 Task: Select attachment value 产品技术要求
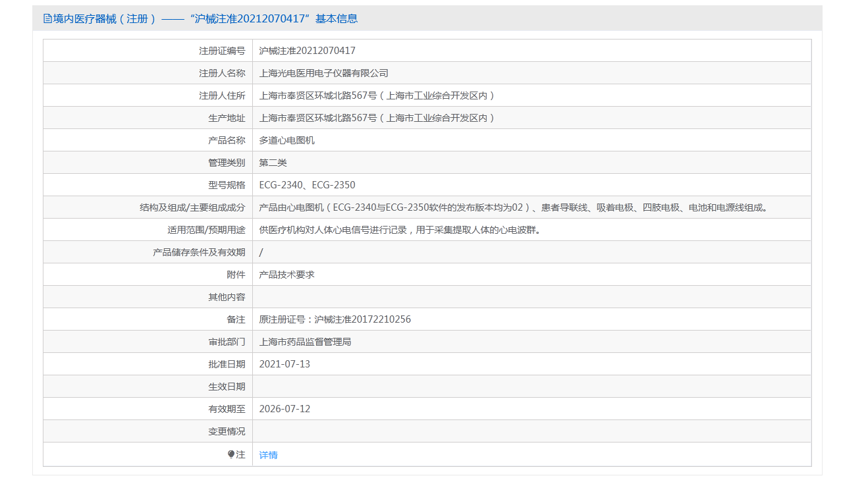287,275
